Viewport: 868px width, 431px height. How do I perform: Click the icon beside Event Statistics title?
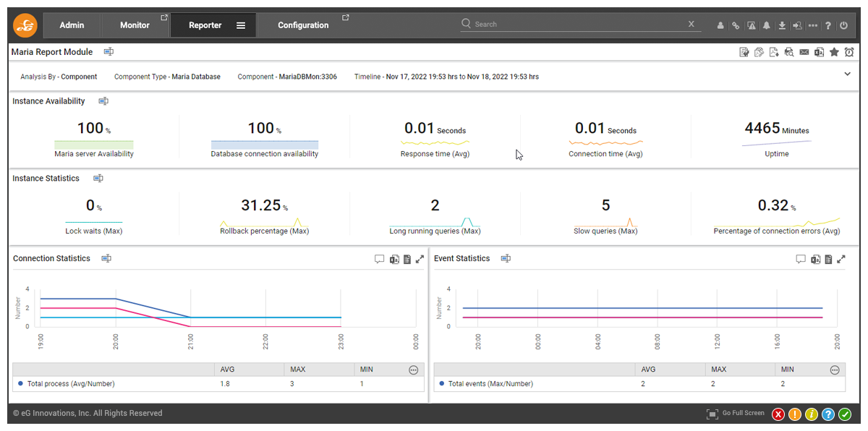point(506,258)
